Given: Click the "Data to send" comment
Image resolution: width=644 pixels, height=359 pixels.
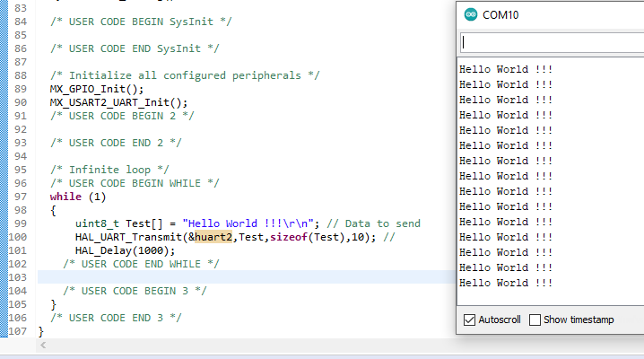Looking at the screenshot, I should coord(374,223).
